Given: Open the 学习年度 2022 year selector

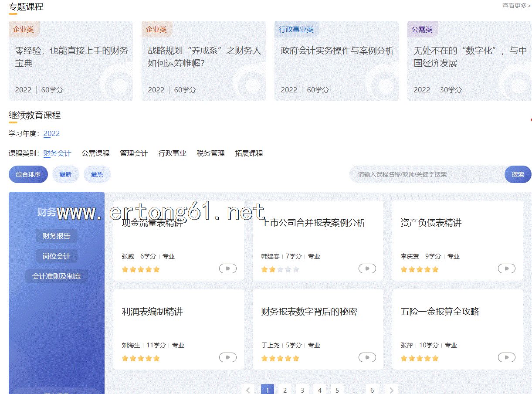Looking at the screenshot, I should (x=51, y=134).
